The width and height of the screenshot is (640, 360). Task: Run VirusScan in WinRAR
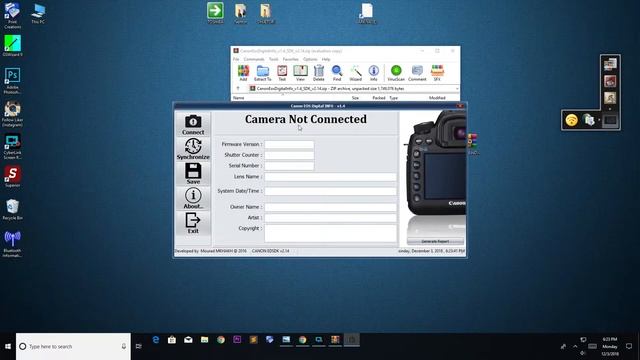pos(396,73)
